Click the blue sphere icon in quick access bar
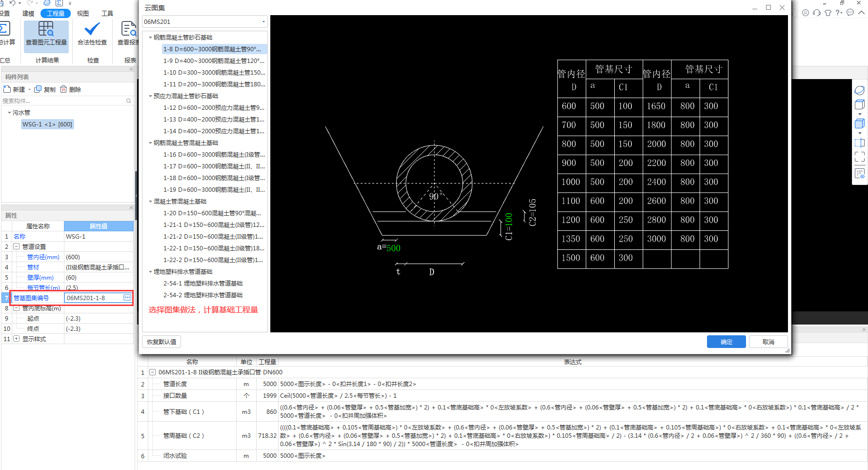Image resolution: width=868 pixels, height=470 pixels. click(x=47, y=3)
